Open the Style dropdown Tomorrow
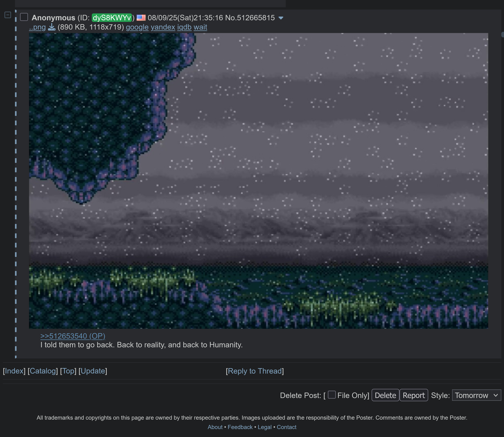Viewport: 504px width, 437px height. (476, 395)
